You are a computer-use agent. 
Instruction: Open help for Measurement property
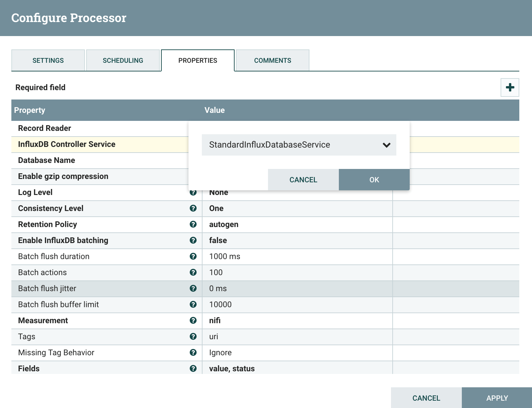pyautogui.click(x=193, y=321)
